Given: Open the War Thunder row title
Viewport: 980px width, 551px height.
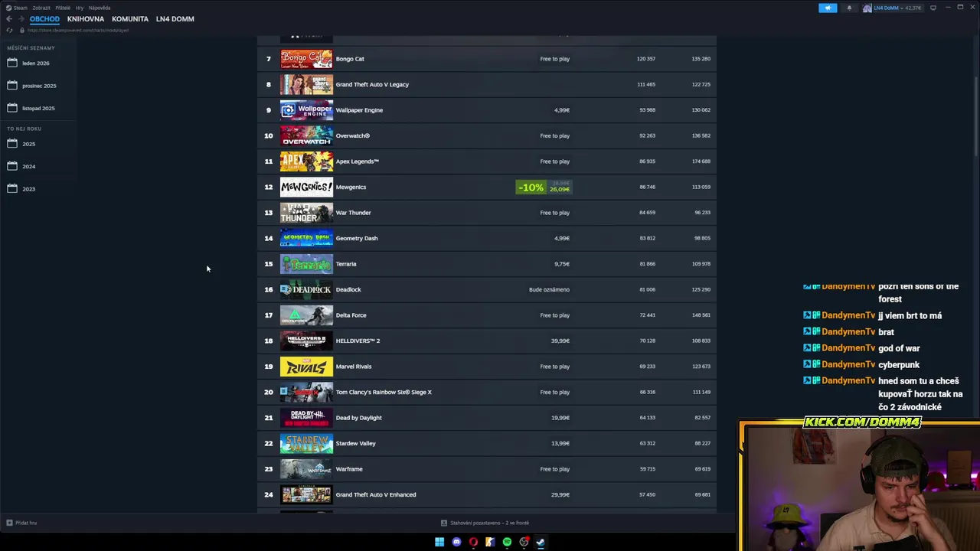Looking at the screenshot, I should point(353,213).
